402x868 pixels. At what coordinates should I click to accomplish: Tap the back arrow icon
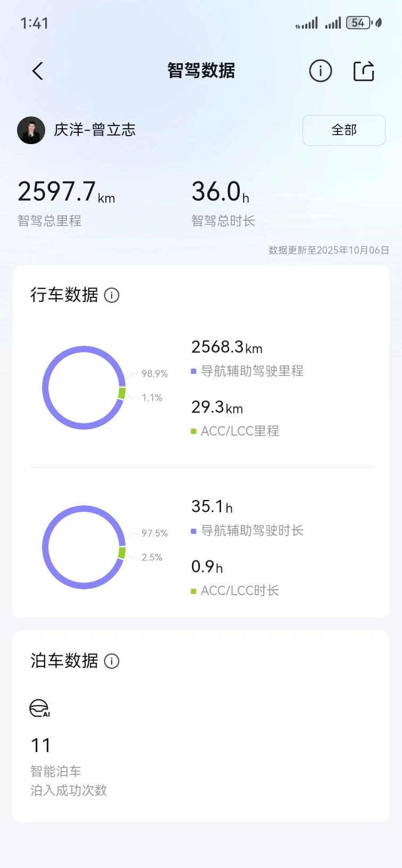click(x=38, y=71)
